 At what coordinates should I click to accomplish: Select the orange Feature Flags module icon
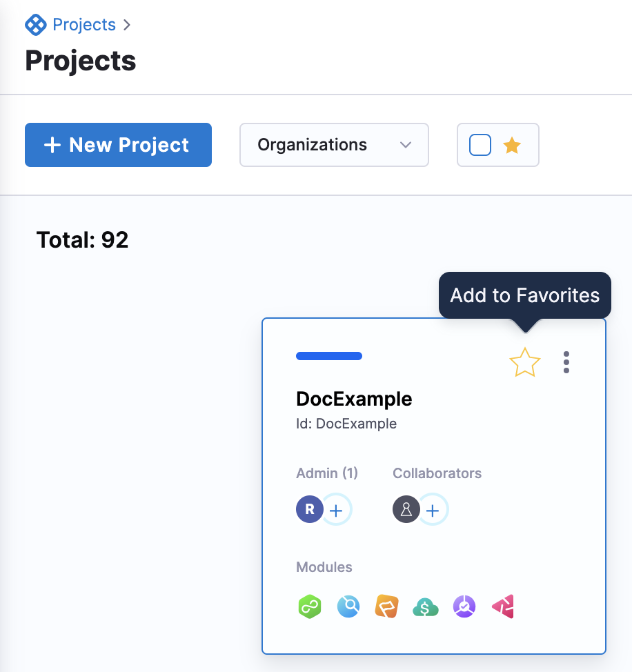(387, 607)
